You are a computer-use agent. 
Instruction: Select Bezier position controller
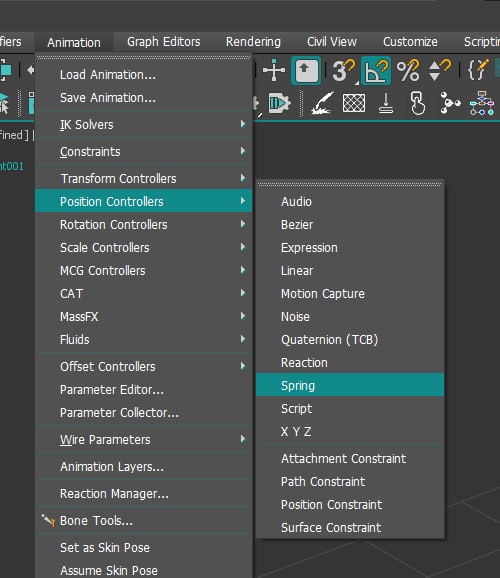coord(350,224)
